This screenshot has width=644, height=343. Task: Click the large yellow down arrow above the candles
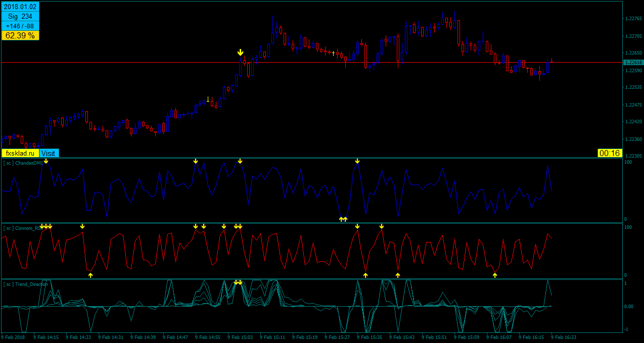pos(240,53)
